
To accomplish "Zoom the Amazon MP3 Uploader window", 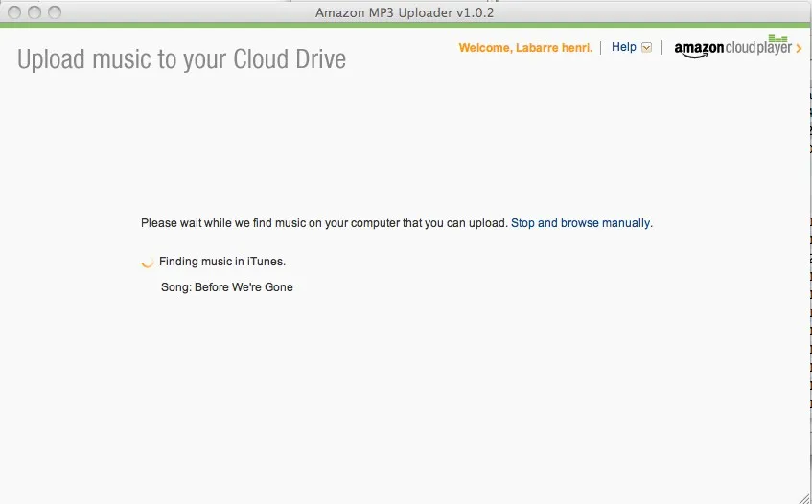I will [55, 12].
